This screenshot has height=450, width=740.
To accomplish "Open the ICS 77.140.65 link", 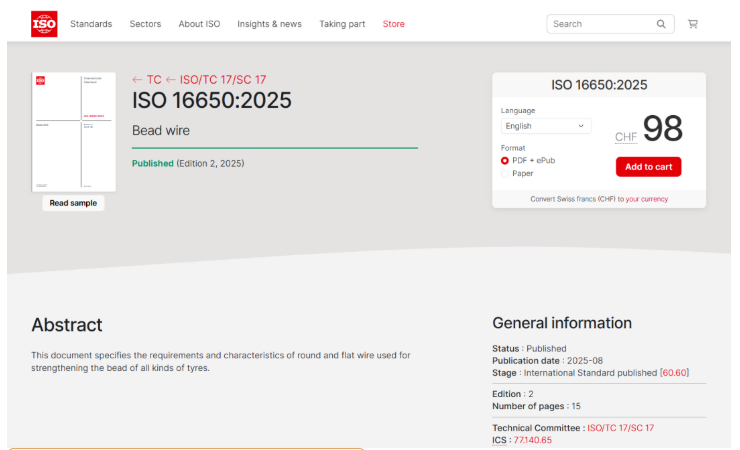I will click(533, 440).
